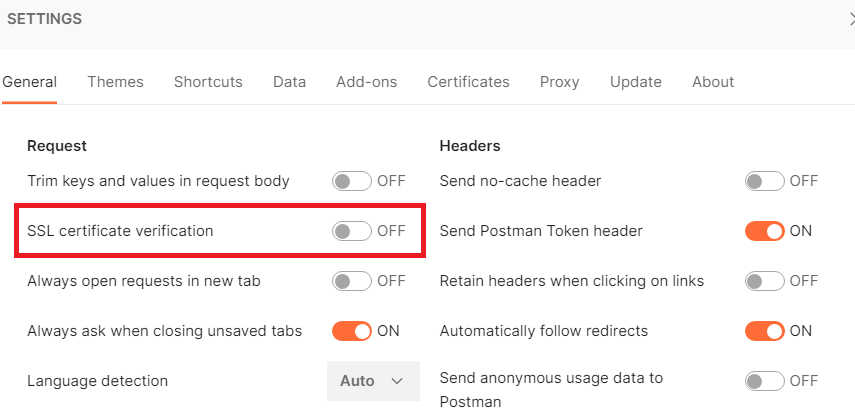The width and height of the screenshot is (855, 410).
Task: Select the Update tab
Action: pyautogui.click(x=635, y=82)
